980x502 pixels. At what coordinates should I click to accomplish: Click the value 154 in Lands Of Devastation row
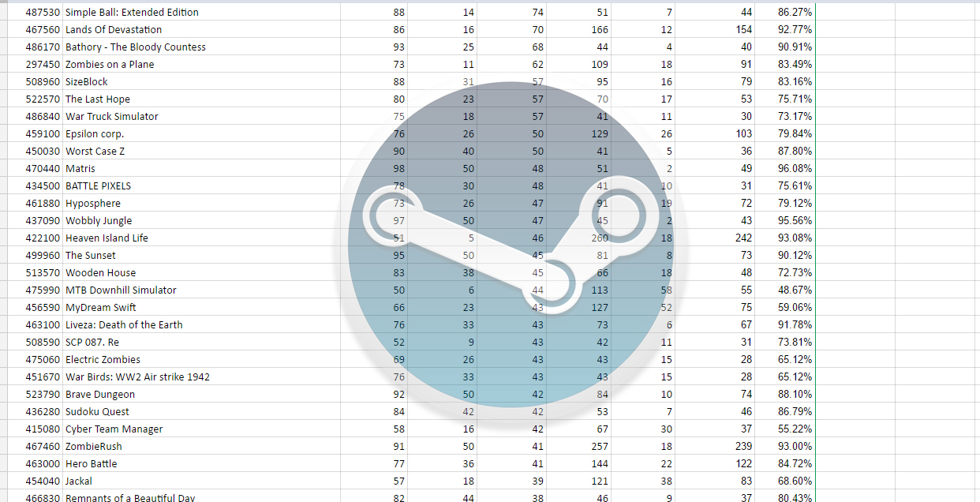pos(716,30)
